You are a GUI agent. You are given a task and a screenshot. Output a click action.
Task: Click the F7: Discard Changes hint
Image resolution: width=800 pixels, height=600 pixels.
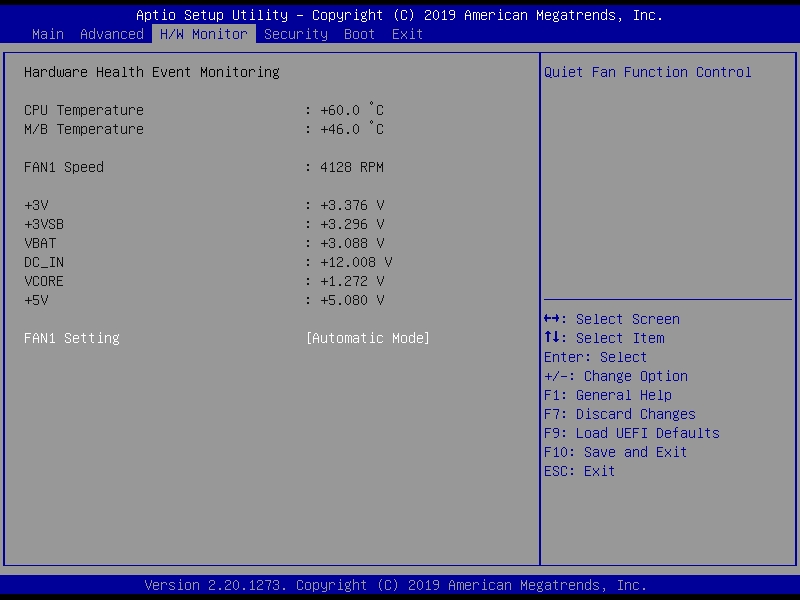point(620,414)
